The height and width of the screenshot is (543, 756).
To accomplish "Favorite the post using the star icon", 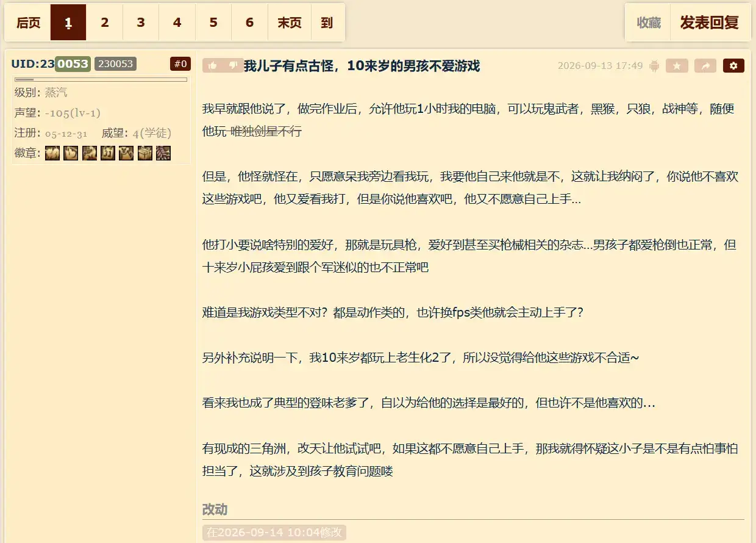I will click(677, 66).
